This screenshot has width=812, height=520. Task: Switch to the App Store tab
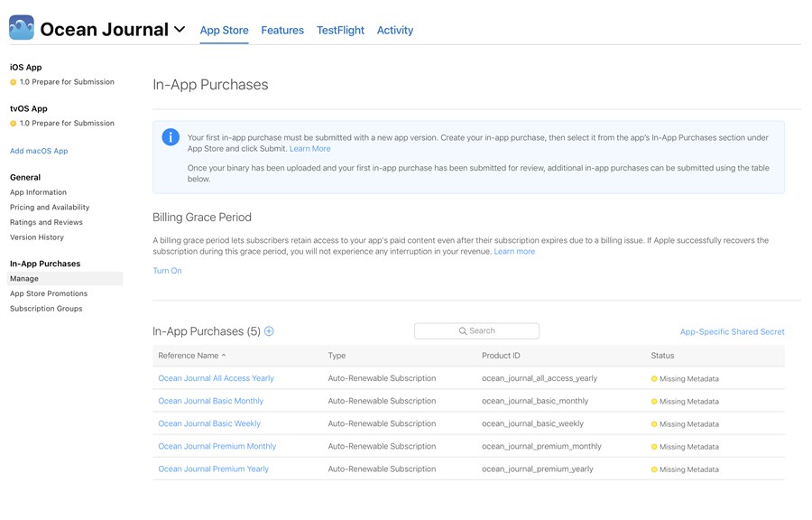[225, 30]
